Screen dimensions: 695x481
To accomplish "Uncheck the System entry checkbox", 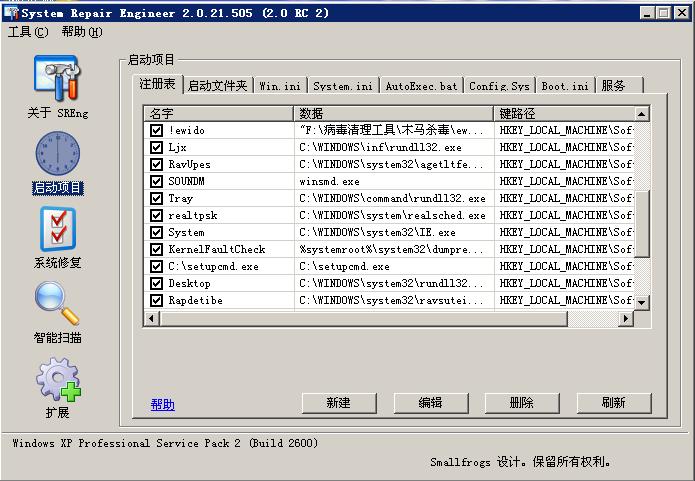I will coord(156,232).
